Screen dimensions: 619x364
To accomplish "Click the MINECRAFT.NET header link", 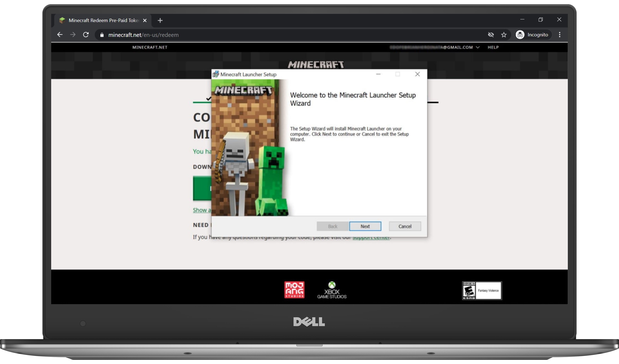I will click(150, 47).
